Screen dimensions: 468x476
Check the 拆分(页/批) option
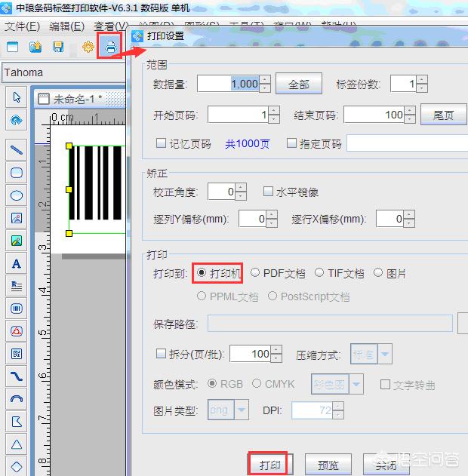161,353
